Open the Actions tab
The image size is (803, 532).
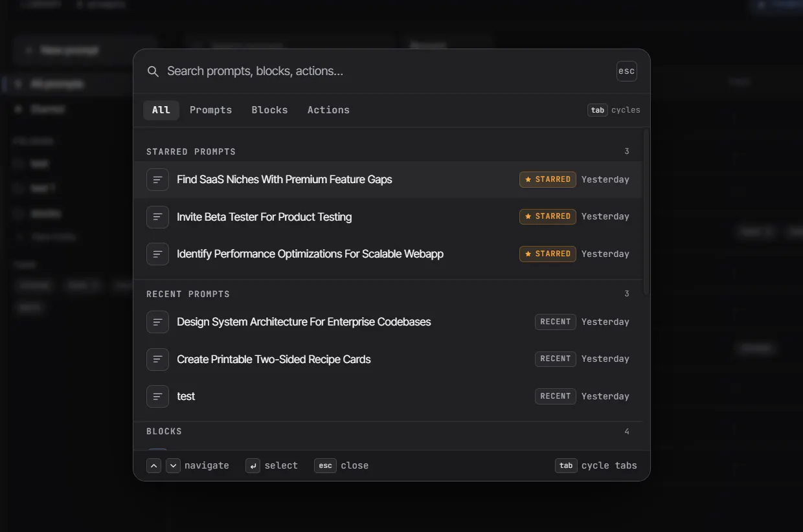[328, 110]
